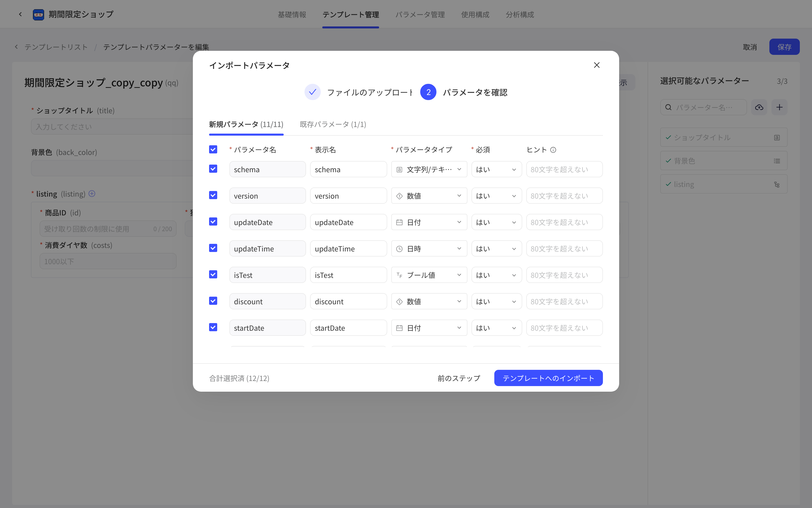The width and height of the screenshot is (812, 508).
Task: Click the 商品ID input field
Action: tap(108, 229)
